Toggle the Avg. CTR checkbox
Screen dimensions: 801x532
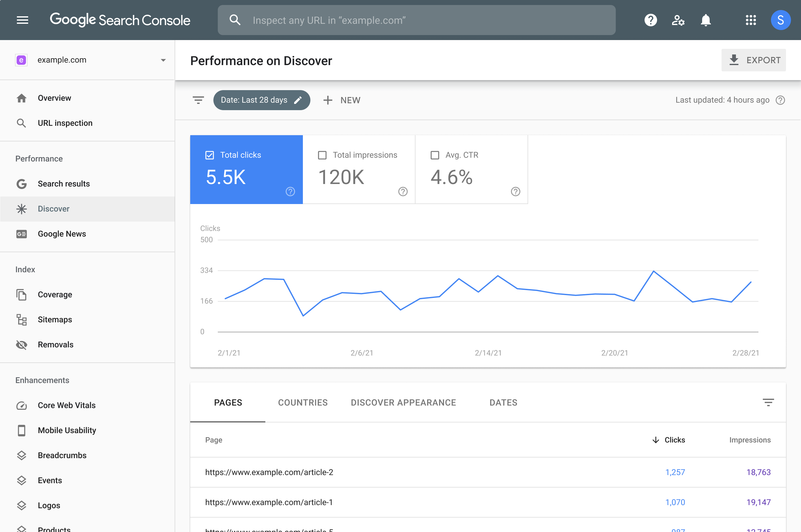tap(434, 155)
